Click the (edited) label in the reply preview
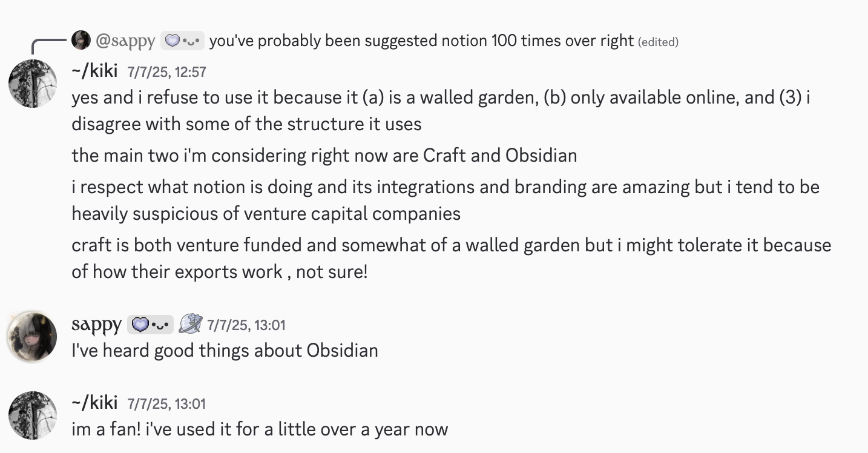868x453 pixels. [x=658, y=42]
